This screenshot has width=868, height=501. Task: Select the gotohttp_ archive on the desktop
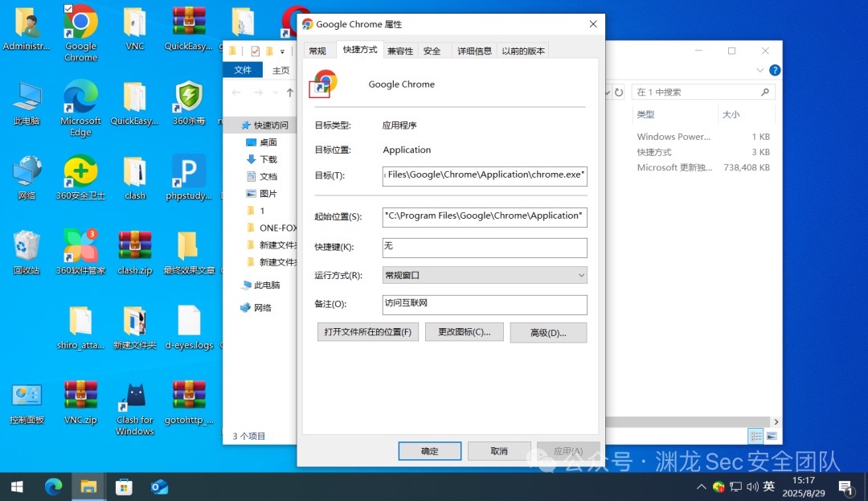click(189, 403)
